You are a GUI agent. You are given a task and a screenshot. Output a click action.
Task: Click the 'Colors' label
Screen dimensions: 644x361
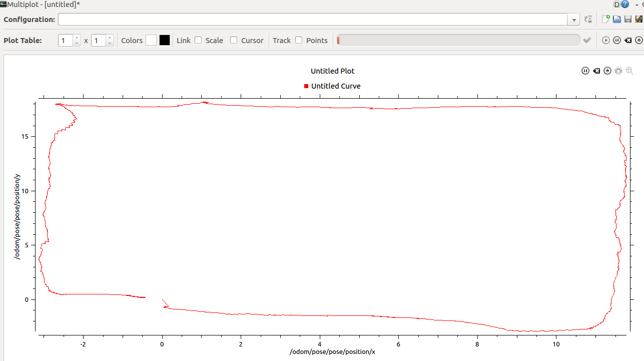132,41
